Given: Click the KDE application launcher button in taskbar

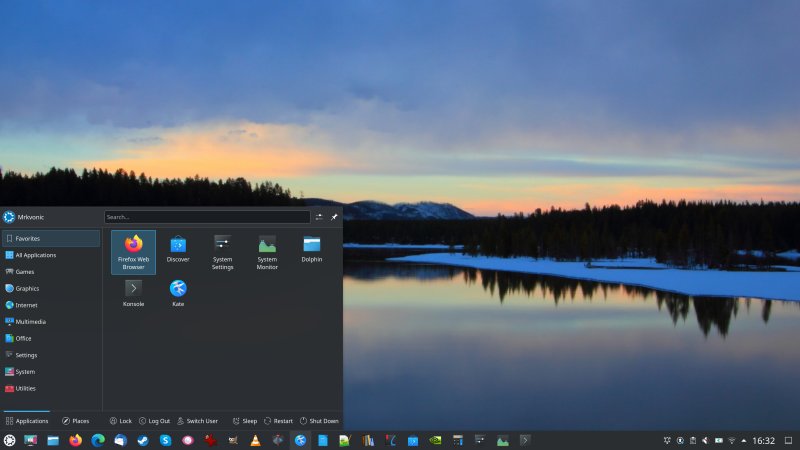Looking at the screenshot, I should point(9,440).
